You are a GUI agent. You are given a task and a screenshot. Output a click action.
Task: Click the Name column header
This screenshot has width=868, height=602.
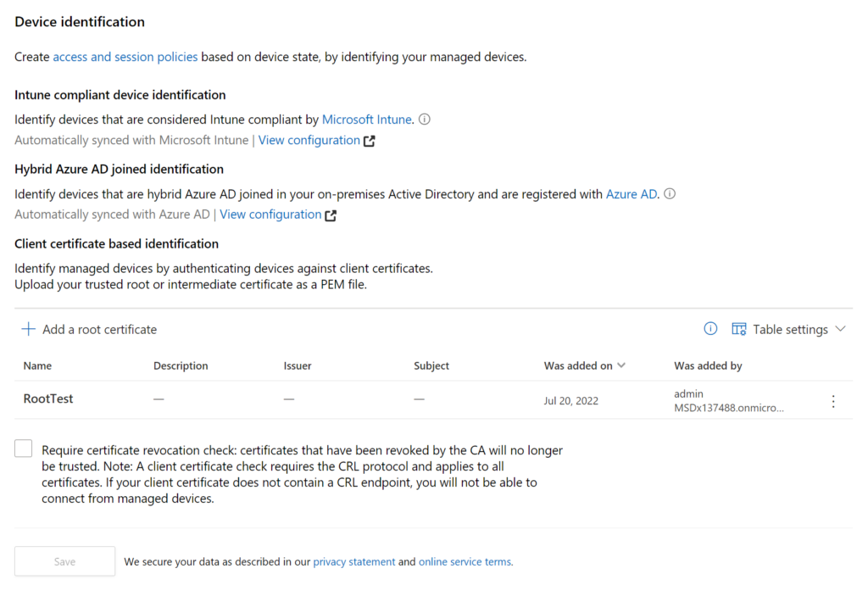(37, 365)
